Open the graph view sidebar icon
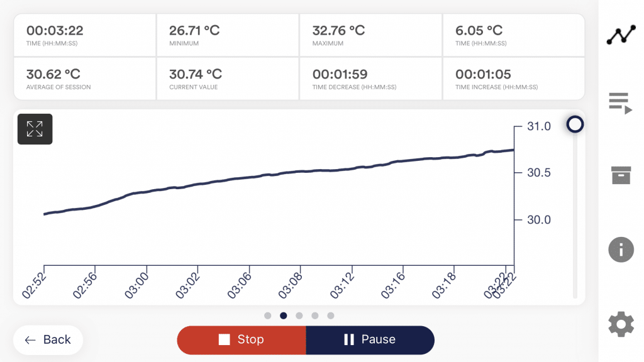 [621, 36]
